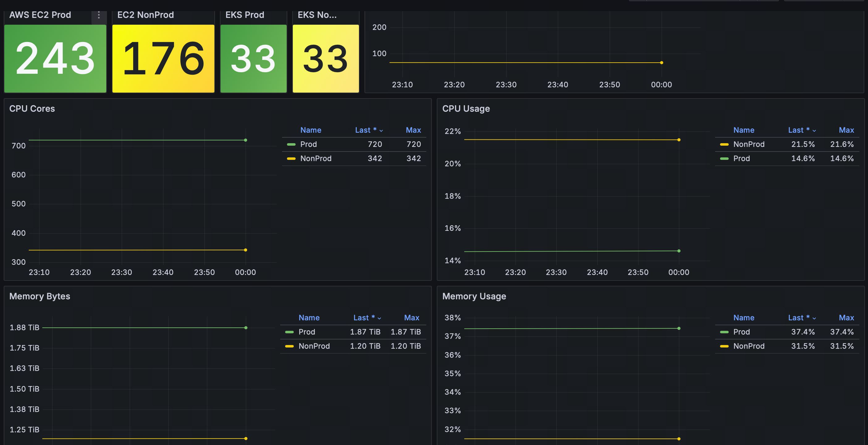
Task: Click the Max column header in Memory Usage legend
Action: tap(846, 318)
